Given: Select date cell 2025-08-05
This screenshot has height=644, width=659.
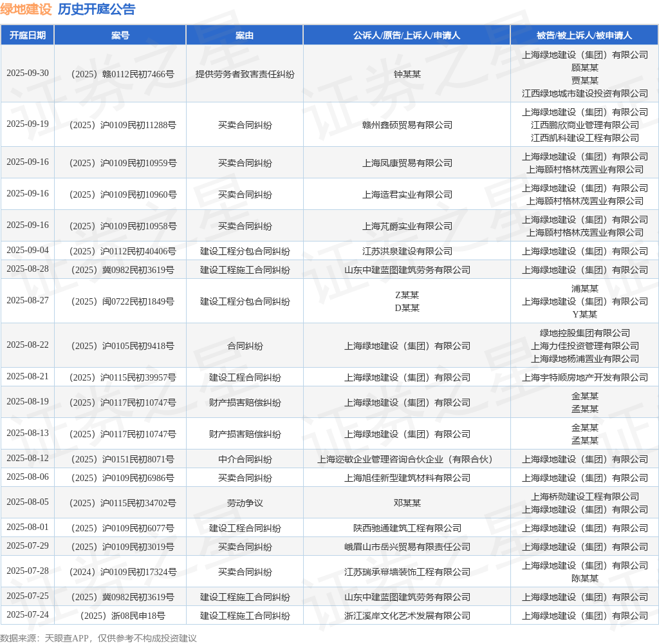Looking at the screenshot, I should click(28, 502).
